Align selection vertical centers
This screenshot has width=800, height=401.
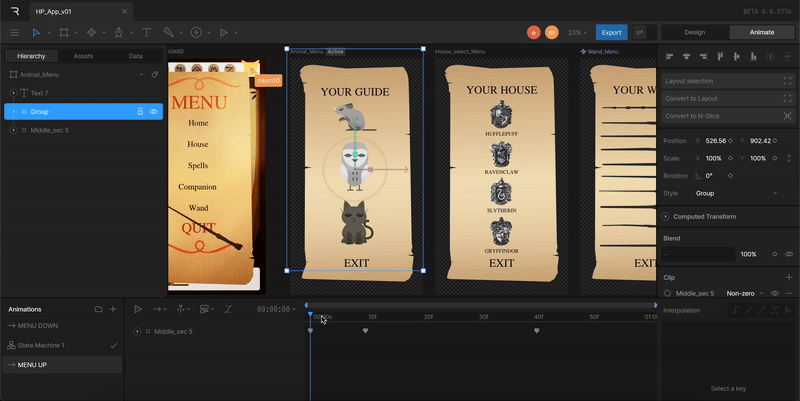[737, 56]
